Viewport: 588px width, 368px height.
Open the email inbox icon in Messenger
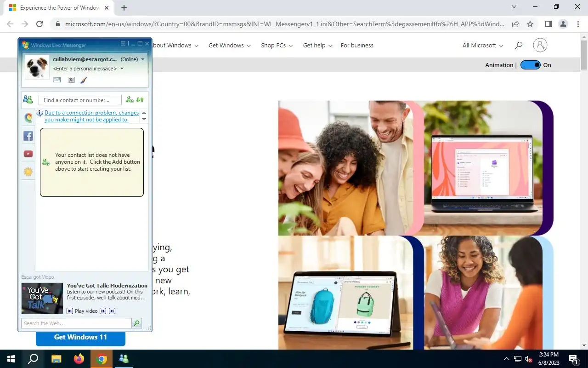pyautogui.click(x=57, y=80)
